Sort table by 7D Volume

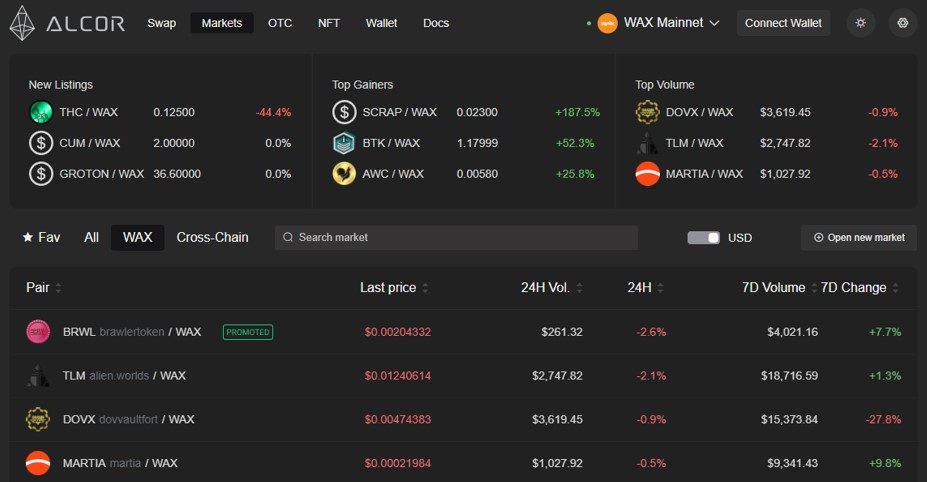pos(814,288)
